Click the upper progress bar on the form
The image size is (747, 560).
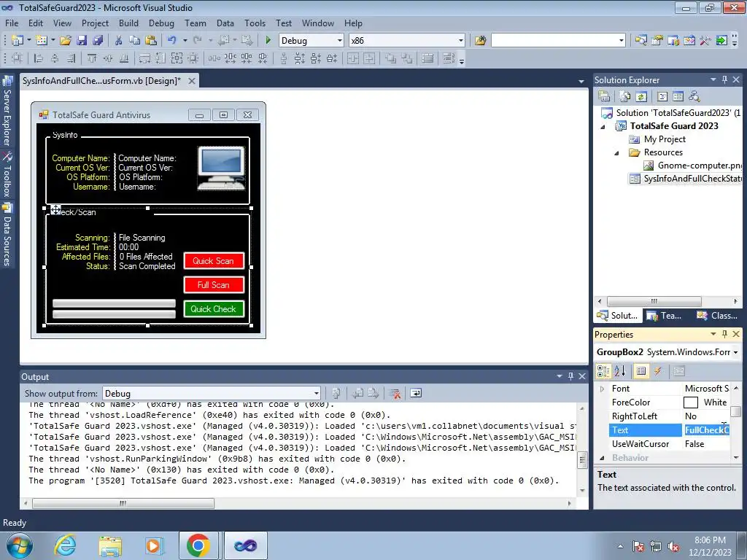click(114, 303)
